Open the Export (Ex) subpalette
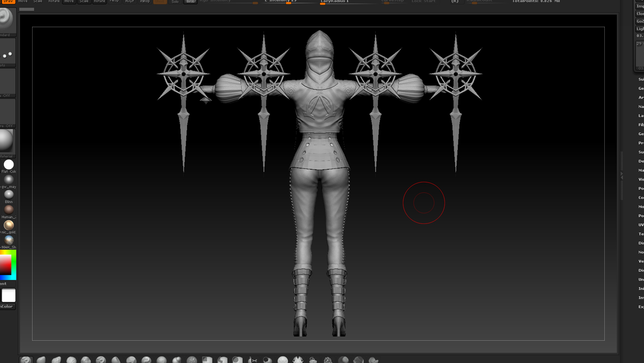The image size is (644, 363). tap(641, 307)
